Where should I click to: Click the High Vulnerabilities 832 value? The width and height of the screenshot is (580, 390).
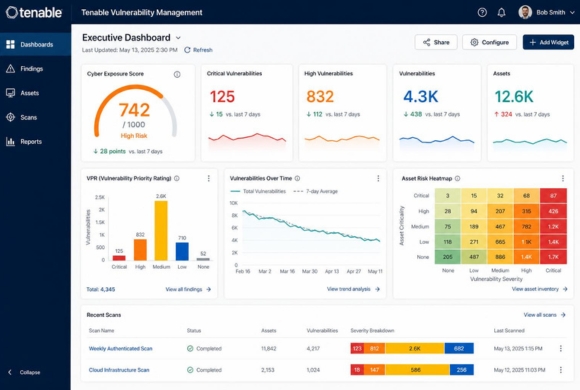(320, 97)
